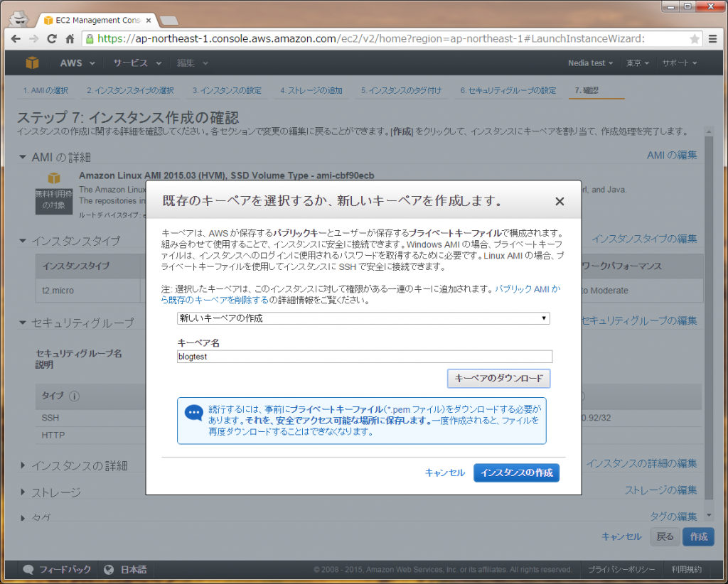The image size is (728, 584).
Task: Click the キーペア名 text field
Action: click(365, 356)
